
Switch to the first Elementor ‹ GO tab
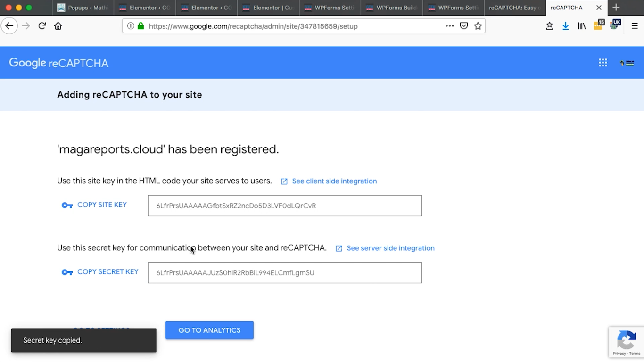click(144, 8)
